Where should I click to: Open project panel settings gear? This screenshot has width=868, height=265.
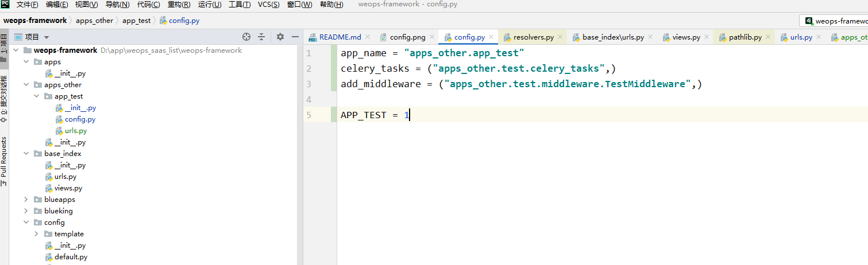click(x=280, y=37)
